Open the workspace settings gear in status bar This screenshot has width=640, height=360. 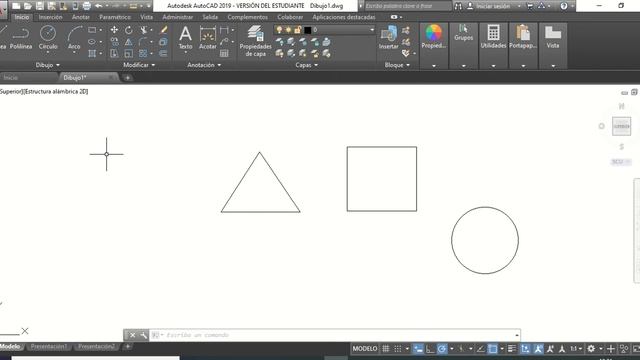click(x=591, y=349)
